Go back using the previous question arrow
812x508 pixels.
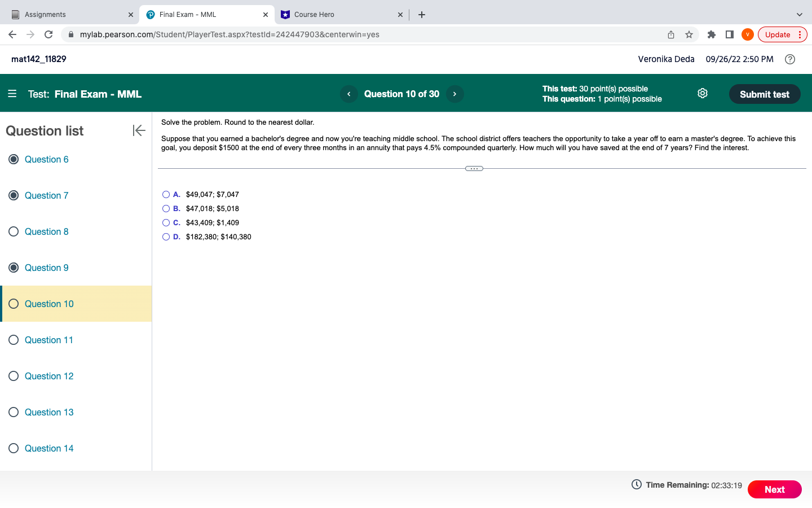click(x=348, y=94)
